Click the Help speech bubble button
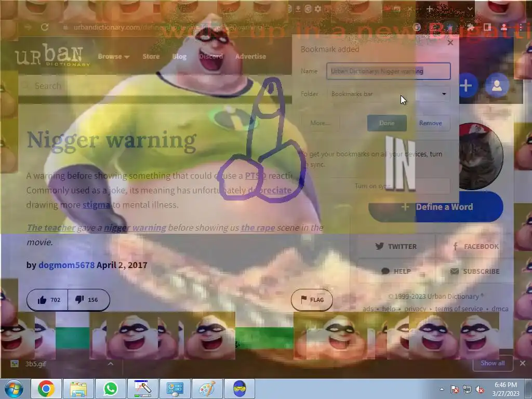532x399 pixels. (396, 271)
